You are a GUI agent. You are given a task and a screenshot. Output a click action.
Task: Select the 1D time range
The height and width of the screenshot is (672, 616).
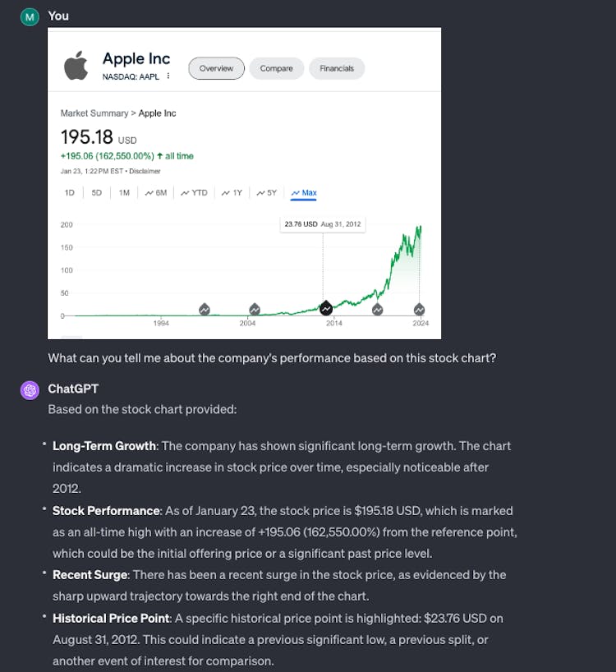70,193
